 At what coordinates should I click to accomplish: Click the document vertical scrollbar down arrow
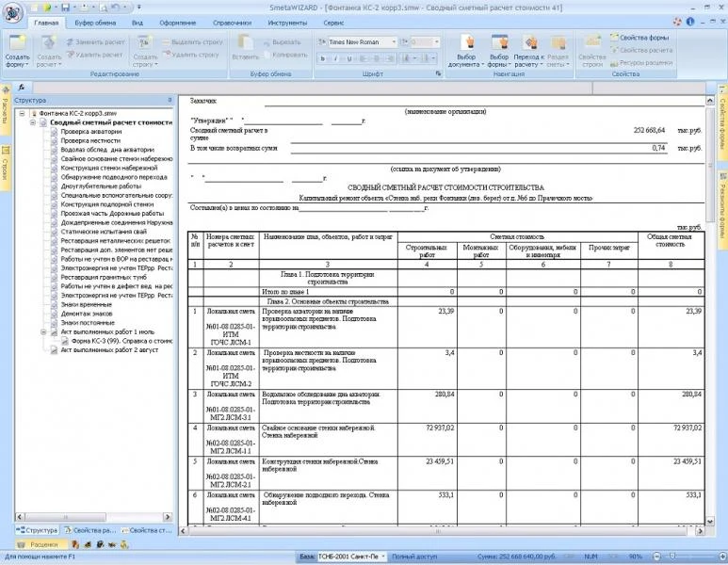pos(710,522)
